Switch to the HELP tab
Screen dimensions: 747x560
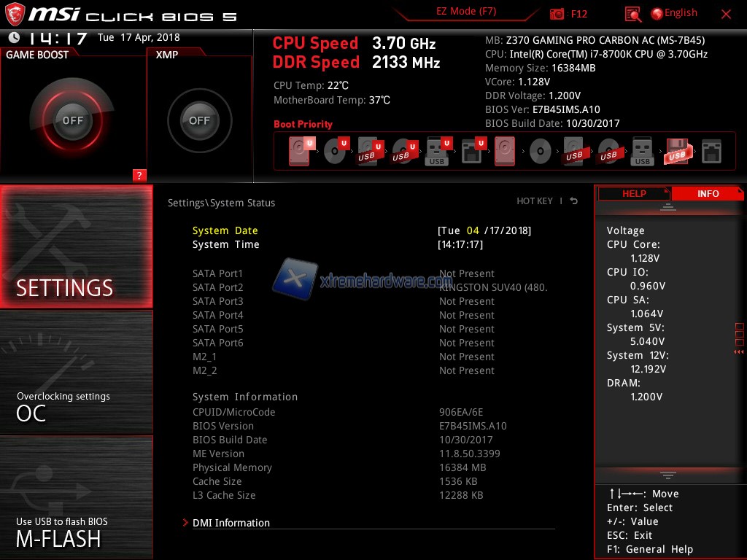pos(633,193)
